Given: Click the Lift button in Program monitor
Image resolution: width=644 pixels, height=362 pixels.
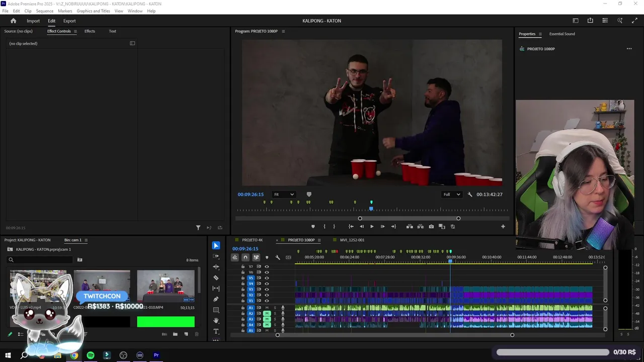Looking at the screenshot, I should 410,227.
